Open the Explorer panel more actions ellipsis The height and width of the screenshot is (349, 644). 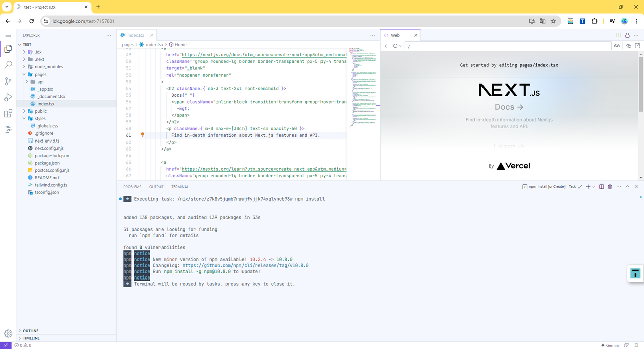tap(108, 35)
